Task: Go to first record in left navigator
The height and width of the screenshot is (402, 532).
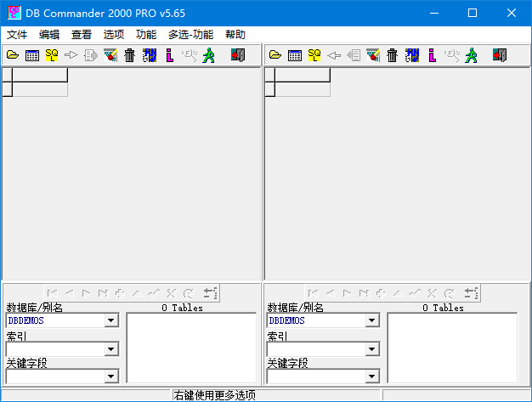Action: point(52,292)
